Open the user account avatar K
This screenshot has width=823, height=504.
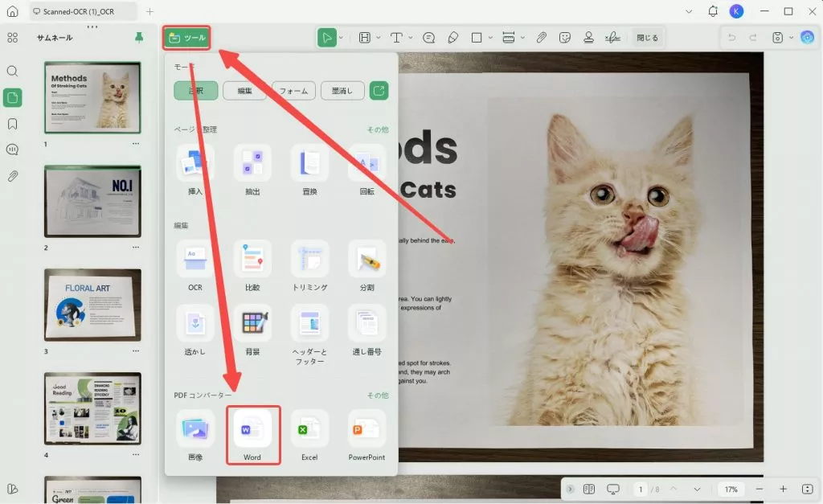pos(736,11)
